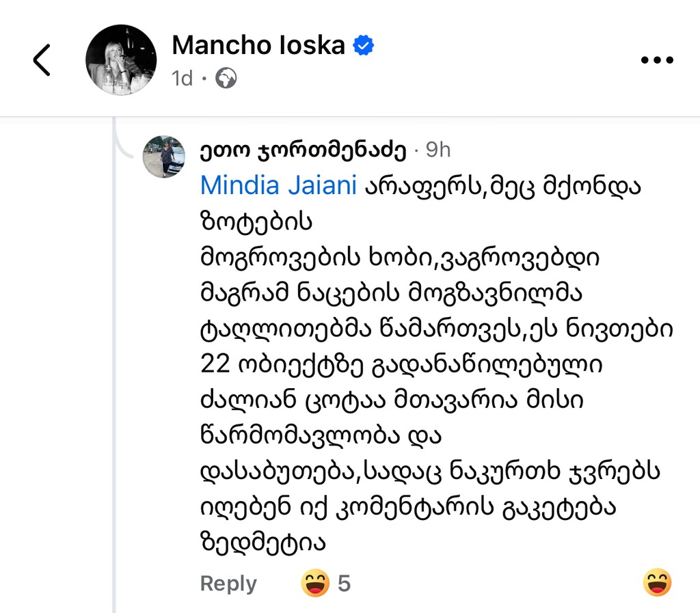Open the Mindia Jaiani mention link
Image resolution: width=700 pixels, height=613 pixels.
(x=280, y=185)
